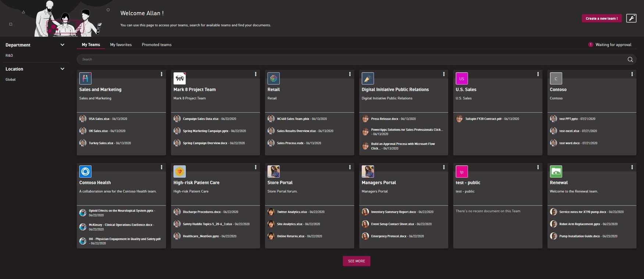Open Opioid Effects on Neurological System.pptx
Viewport: 644px width, 279px height.
coord(121,211)
